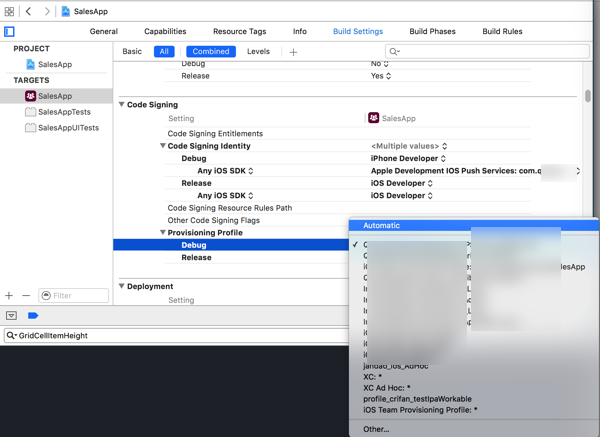The height and width of the screenshot is (437, 600).
Task: Add build setting with plus button
Action: pos(293,52)
